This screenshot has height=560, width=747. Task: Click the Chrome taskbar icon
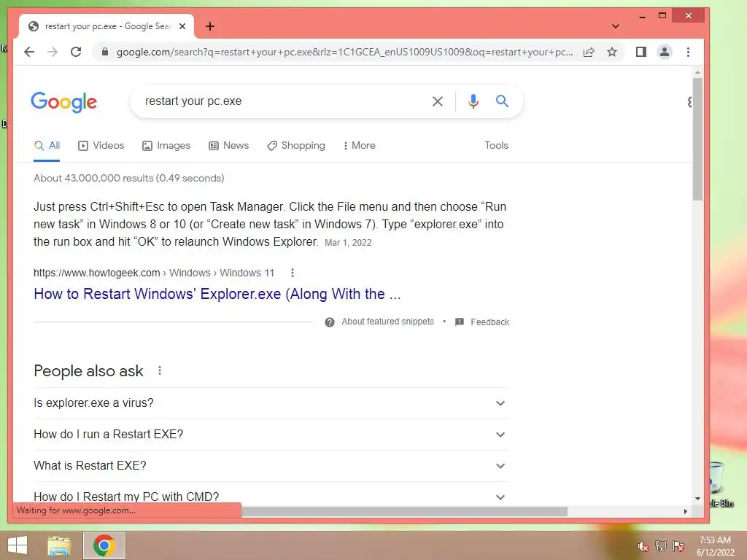tap(104, 545)
